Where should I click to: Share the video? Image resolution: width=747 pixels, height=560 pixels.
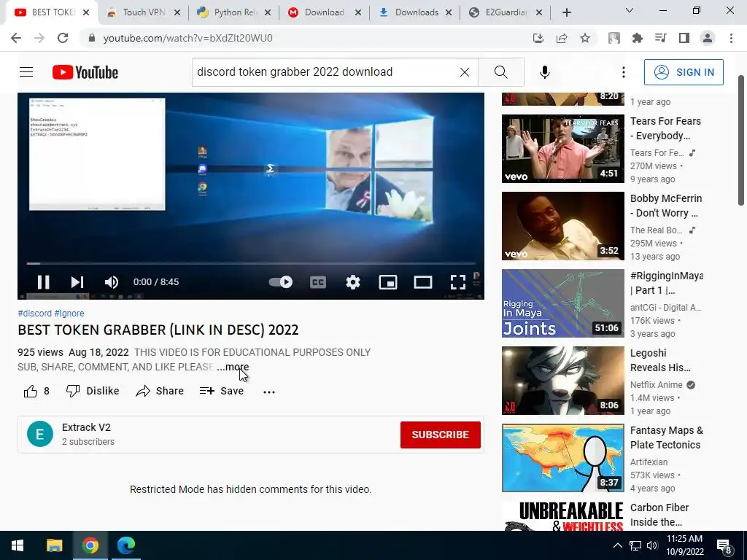coord(160,391)
